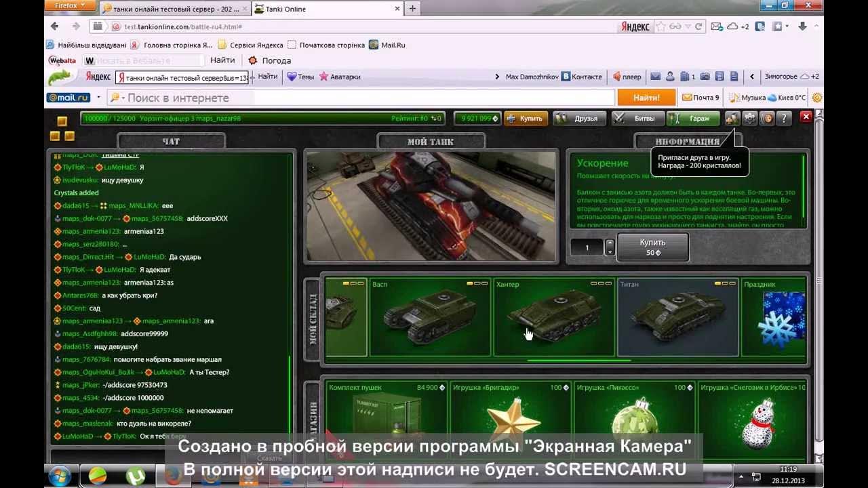Open the ВКонтакте link in Yandex bar
The image size is (868, 488).
coord(581,77)
